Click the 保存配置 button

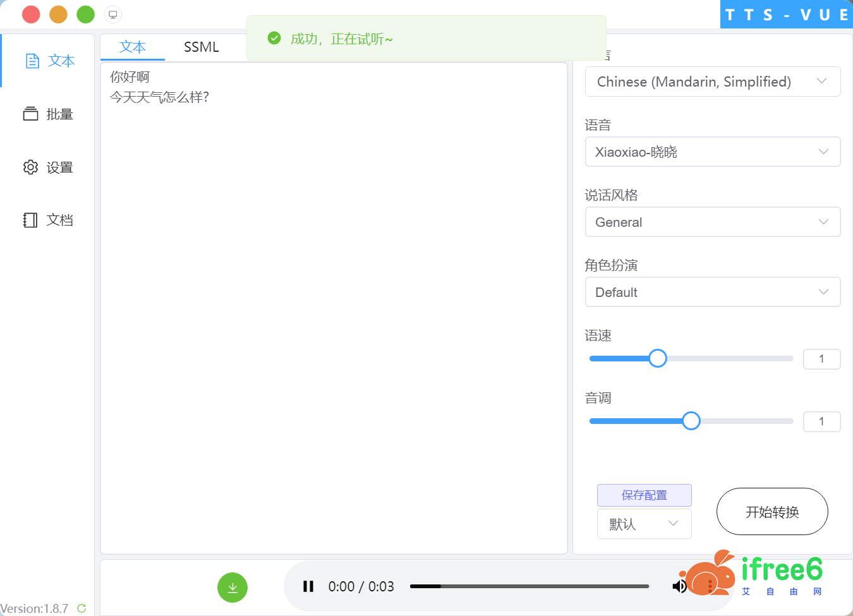644,495
